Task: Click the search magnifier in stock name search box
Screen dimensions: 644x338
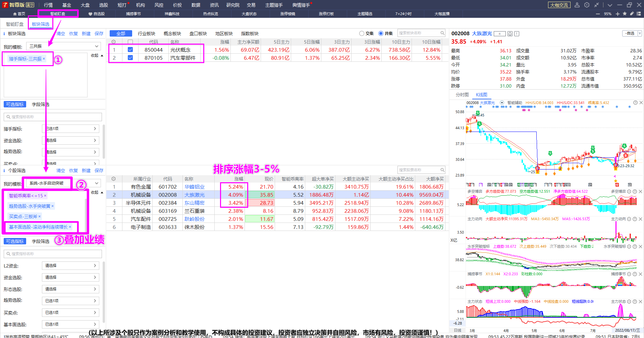Action: tap(442, 170)
